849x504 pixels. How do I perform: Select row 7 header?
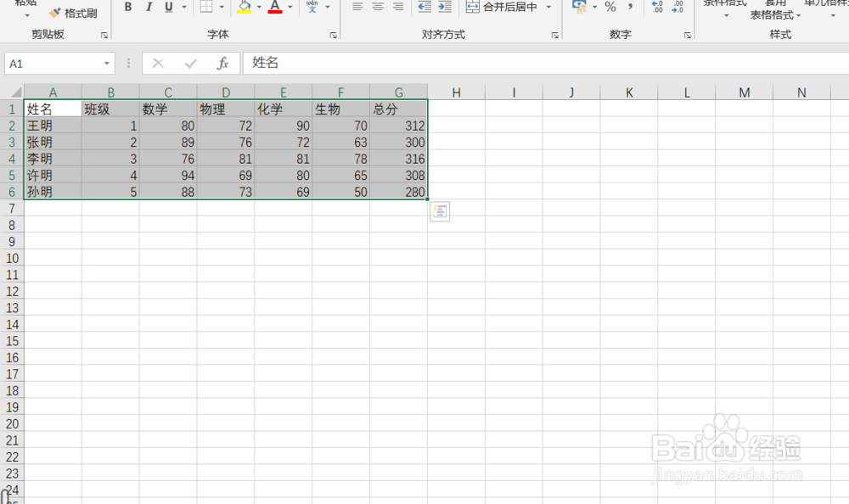pos(12,209)
